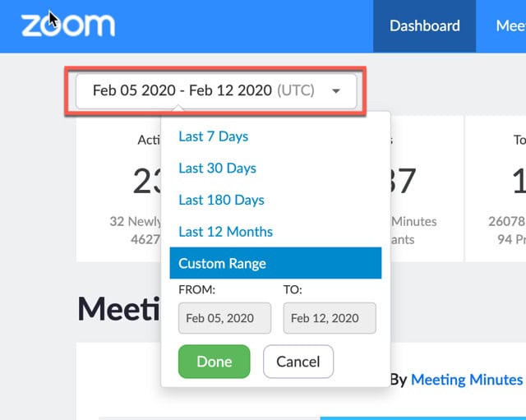Pick the Last 180 Days range
Image resolution: width=526 pixels, height=420 pixels.
click(x=221, y=200)
